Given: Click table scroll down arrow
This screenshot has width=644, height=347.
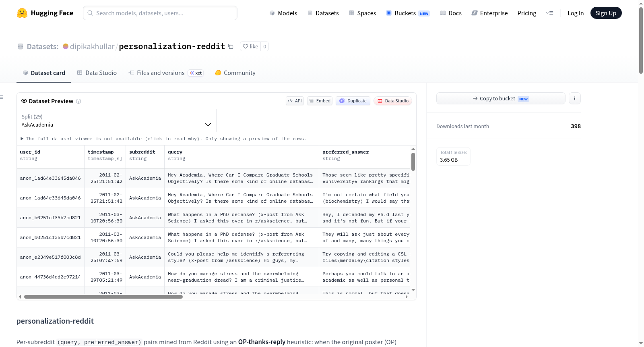Looking at the screenshot, I should (413, 290).
